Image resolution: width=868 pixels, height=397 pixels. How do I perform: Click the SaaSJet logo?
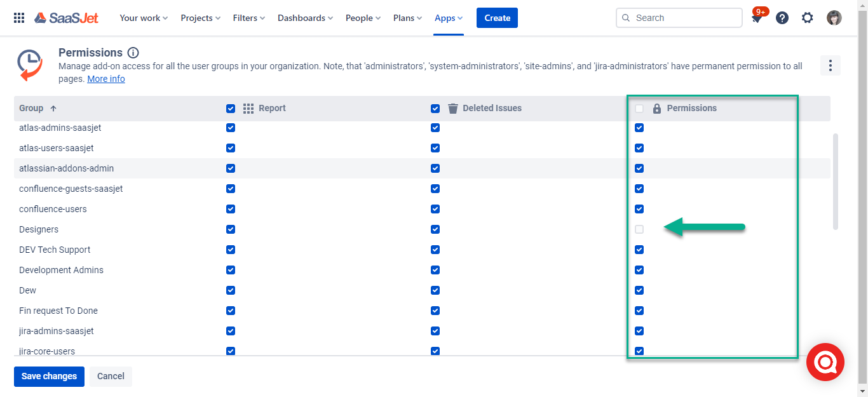coord(67,18)
